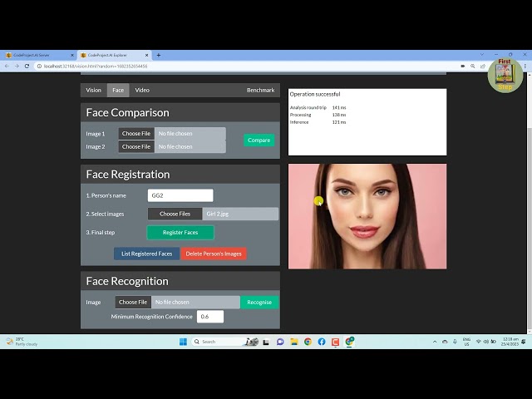Click the Face Registration heading
Image resolution: width=532 pixels, height=399 pixels.
coord(128,175)
